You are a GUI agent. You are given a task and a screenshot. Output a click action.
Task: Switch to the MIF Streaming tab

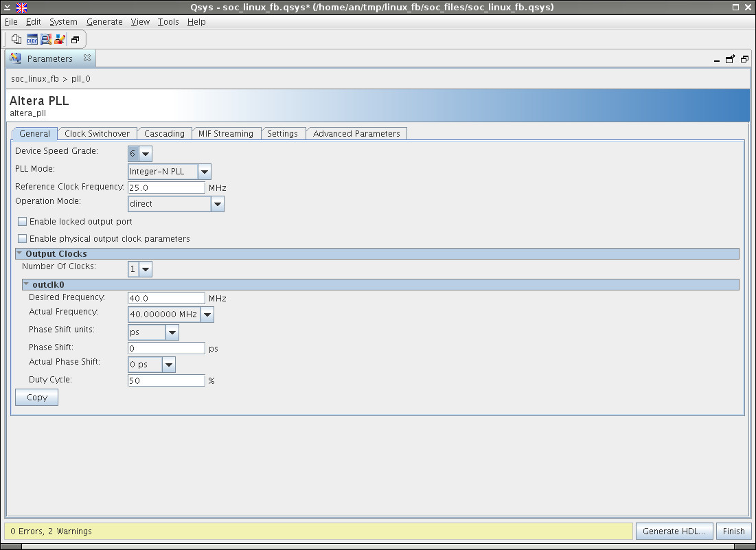226,133
